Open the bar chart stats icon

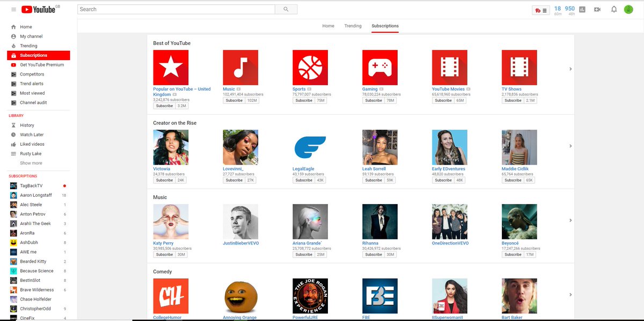[x=582, y=10]
